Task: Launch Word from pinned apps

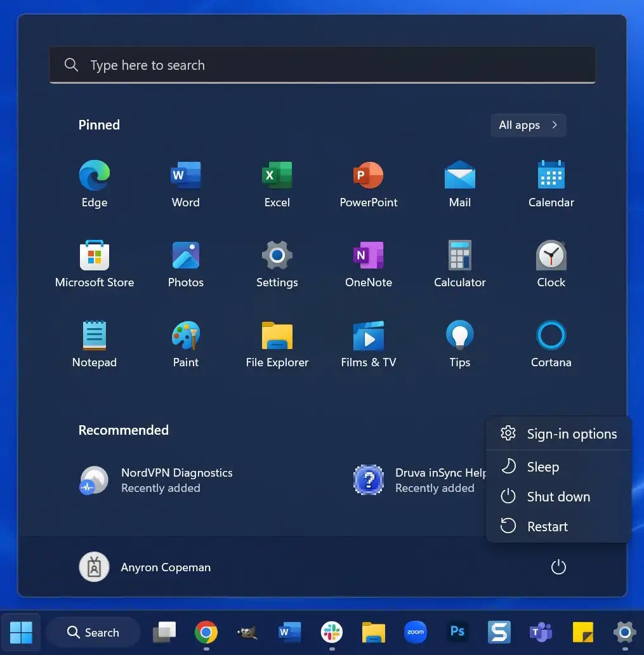Action: pos(185,184)
